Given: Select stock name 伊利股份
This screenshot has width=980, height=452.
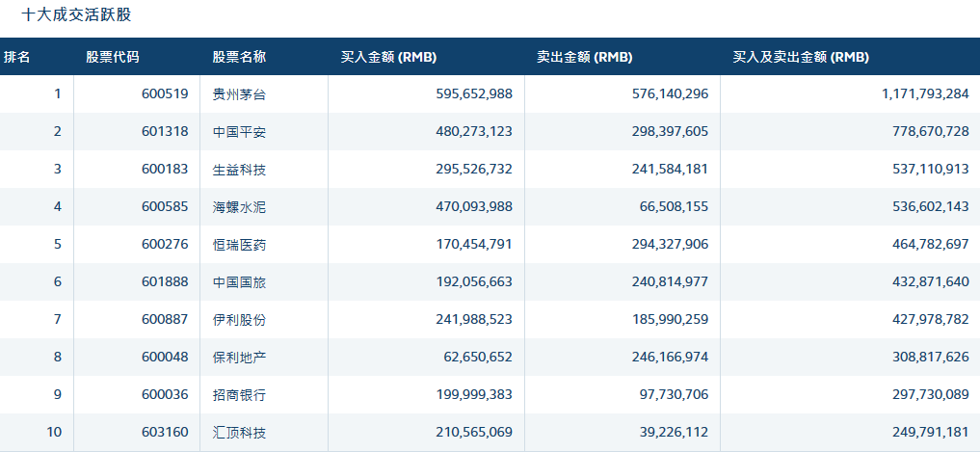Looking at the screenshot, I should [239, 319].
